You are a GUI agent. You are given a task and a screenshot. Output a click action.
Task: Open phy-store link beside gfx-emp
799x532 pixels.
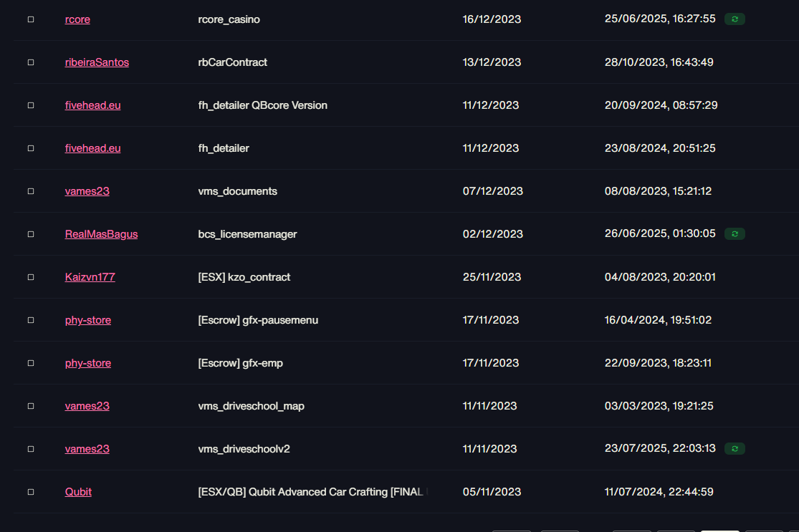[x=88, y=364]
